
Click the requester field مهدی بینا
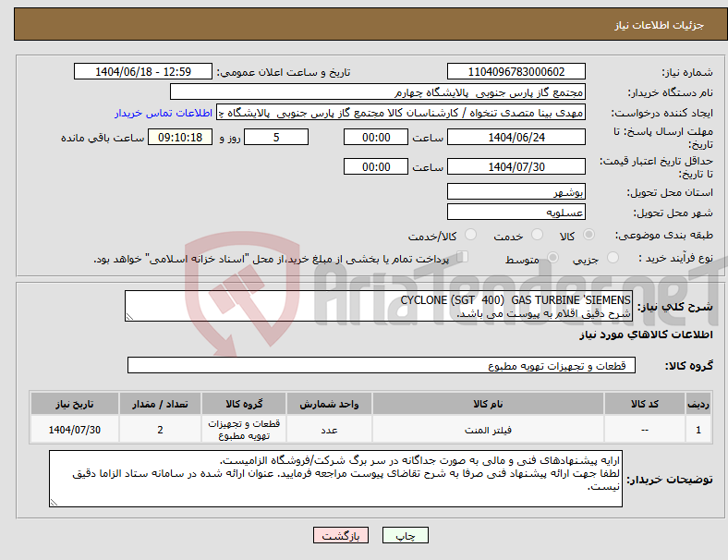tap(401, 113)
